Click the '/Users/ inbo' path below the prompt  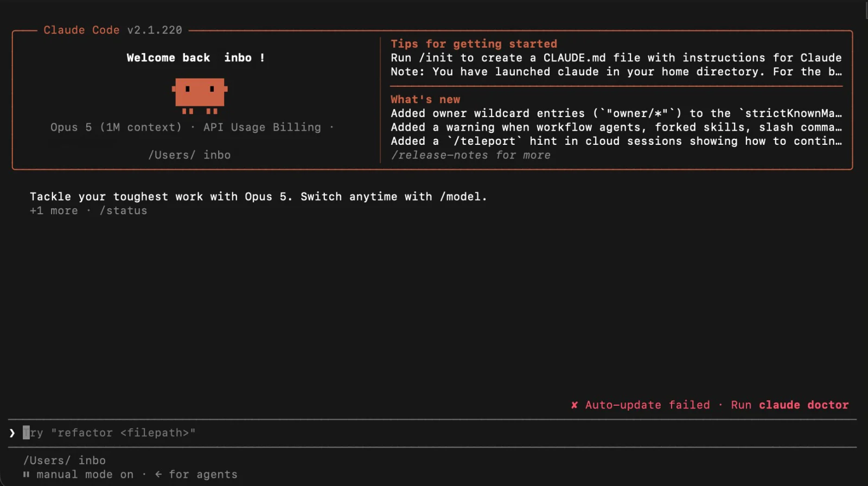pyautogui.click(x=65, y=461)
